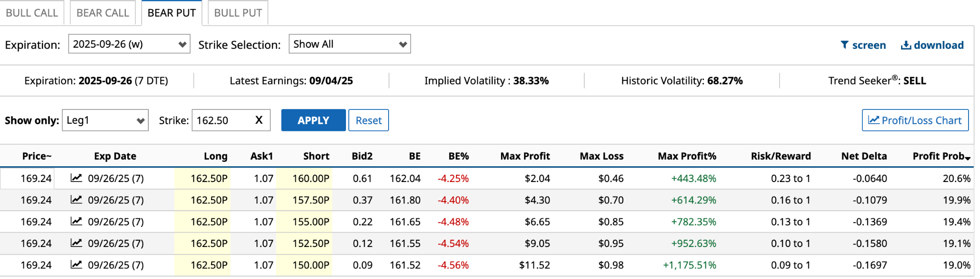Image resolution: width=980 pixels, height=279 pixels.
Task: Click chart icon in 150.00P spread row
Action: pos(76,265)
